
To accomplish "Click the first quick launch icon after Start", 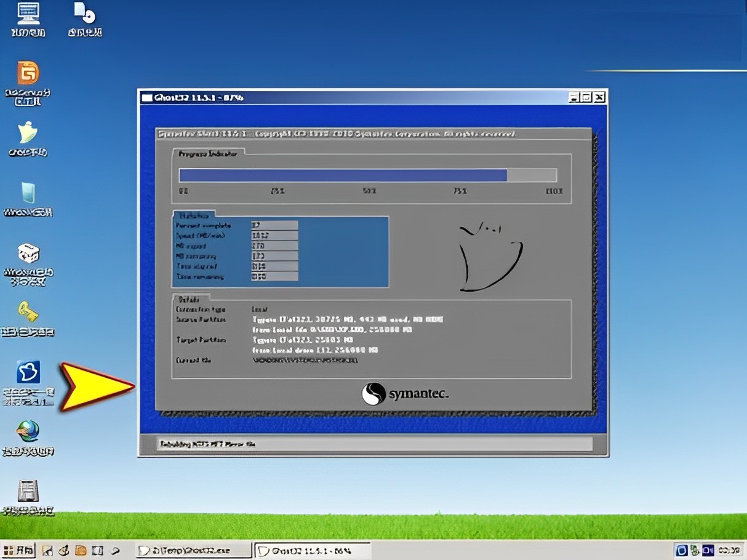I will point(48,550).
